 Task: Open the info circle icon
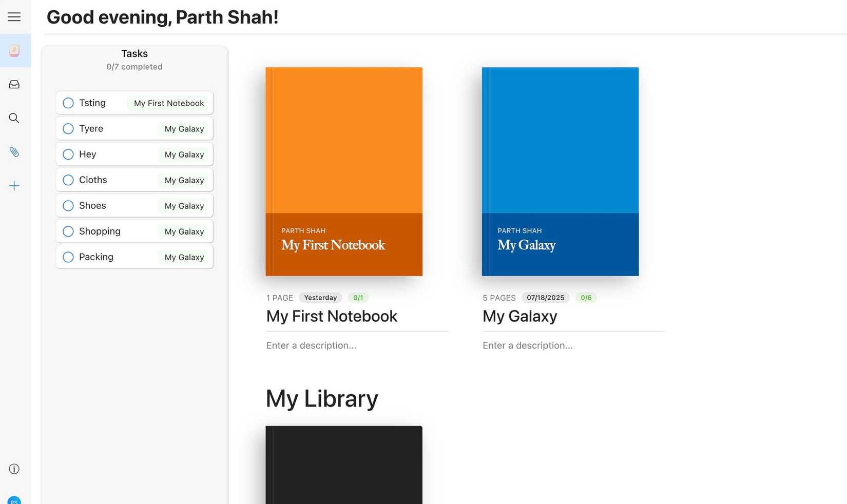14,469
